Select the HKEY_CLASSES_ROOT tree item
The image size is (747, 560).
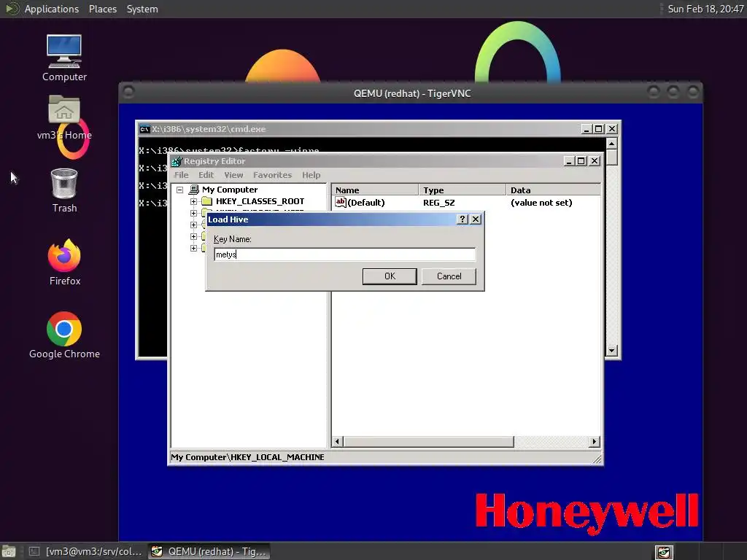[x=260, y=201]
